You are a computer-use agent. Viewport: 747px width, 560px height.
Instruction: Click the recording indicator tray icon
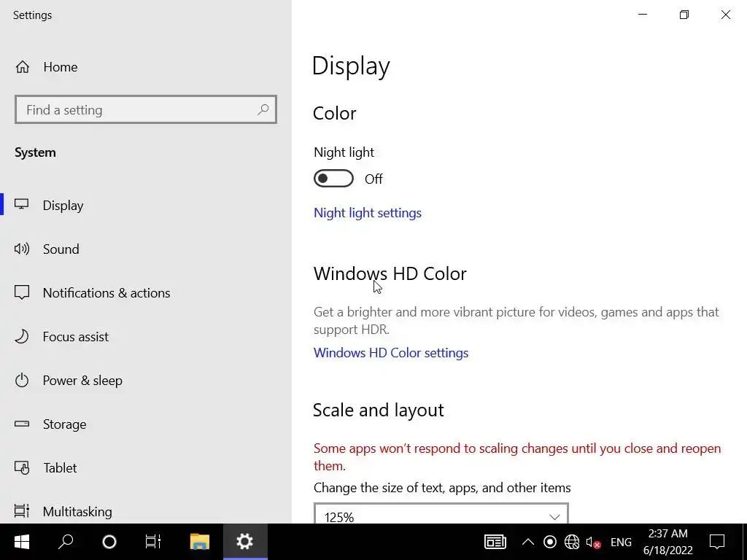tap(550, 542)
